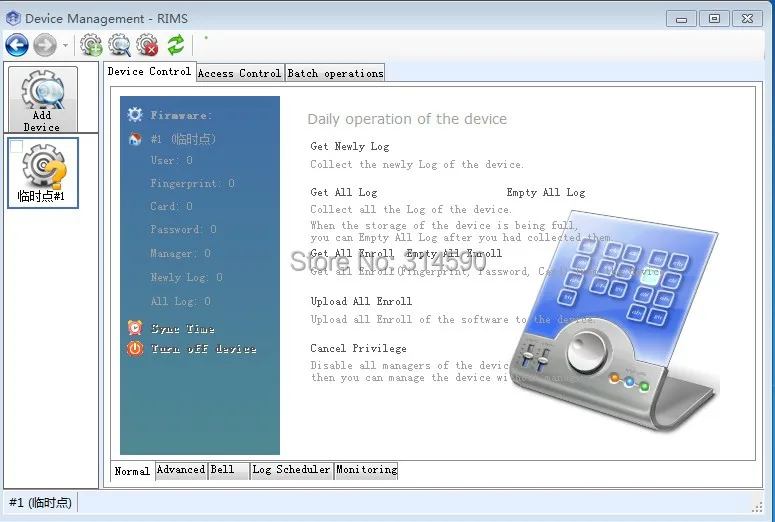Click Get All Enroll
775x522 pixels.
[x=352, y=253]
